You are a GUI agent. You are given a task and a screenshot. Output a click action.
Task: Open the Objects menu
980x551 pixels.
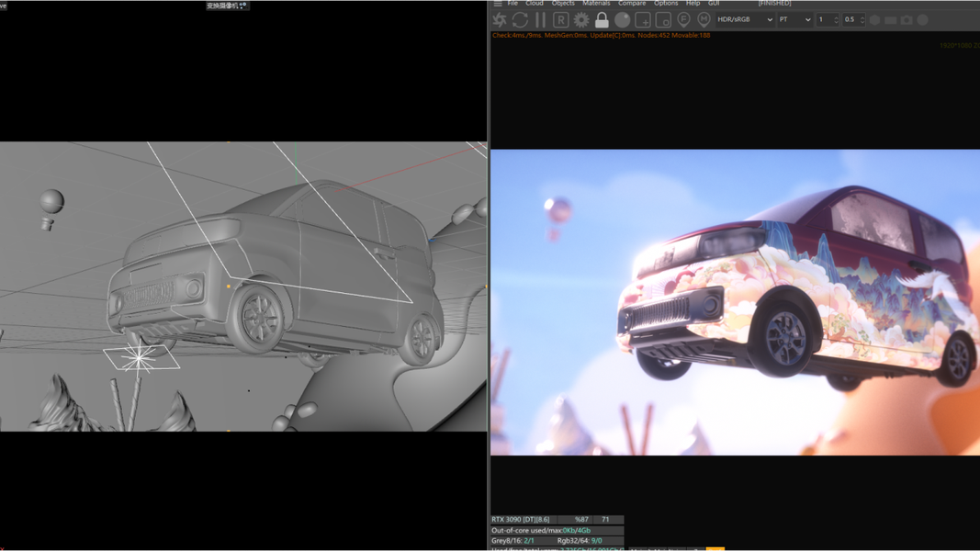coord(563,3)
